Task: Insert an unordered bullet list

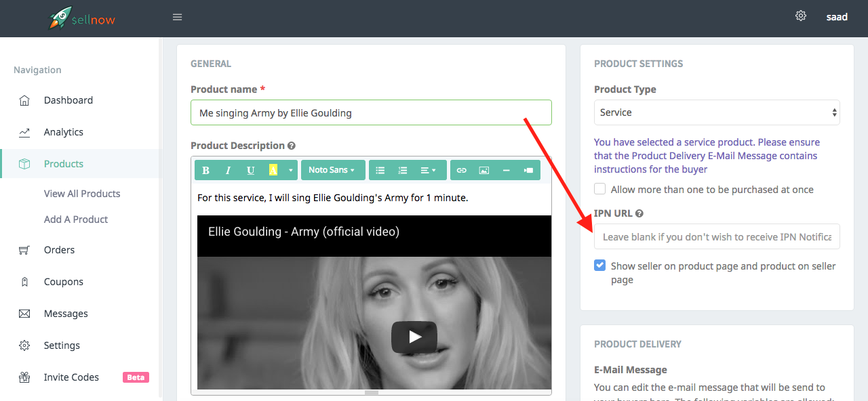Action: point(380,170)
